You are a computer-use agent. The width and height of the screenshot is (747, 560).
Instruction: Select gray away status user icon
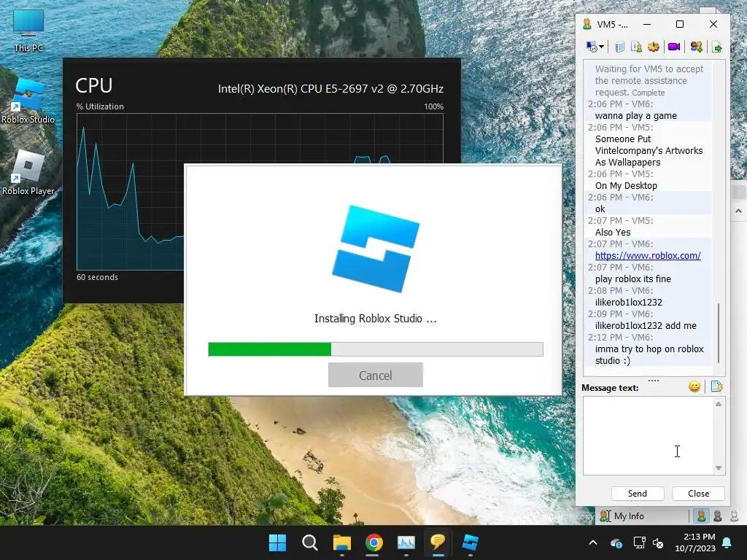coord(718,516)
